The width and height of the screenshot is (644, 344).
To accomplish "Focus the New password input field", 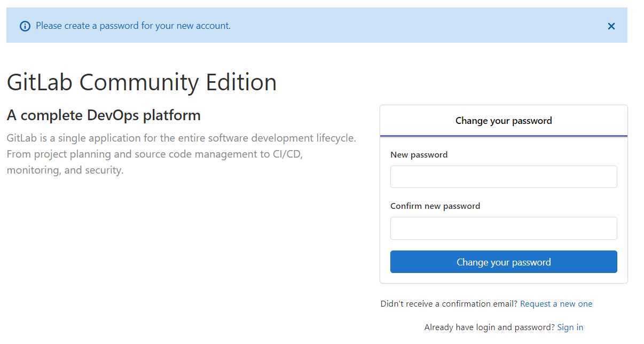I will pyautogui.click(x=504, y=177).
